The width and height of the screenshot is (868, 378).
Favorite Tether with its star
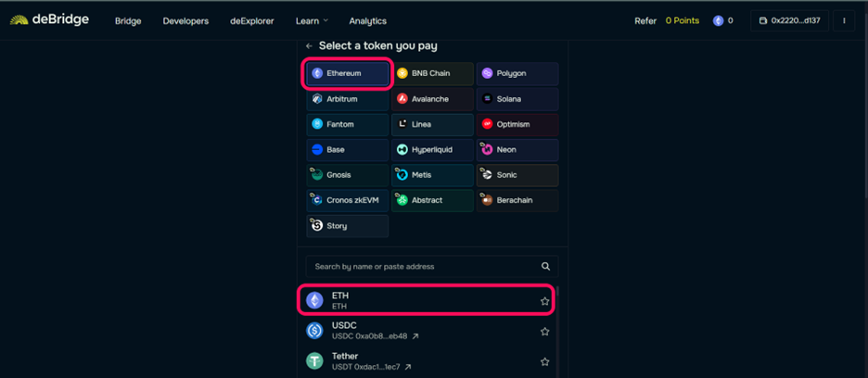coord(544,362)
